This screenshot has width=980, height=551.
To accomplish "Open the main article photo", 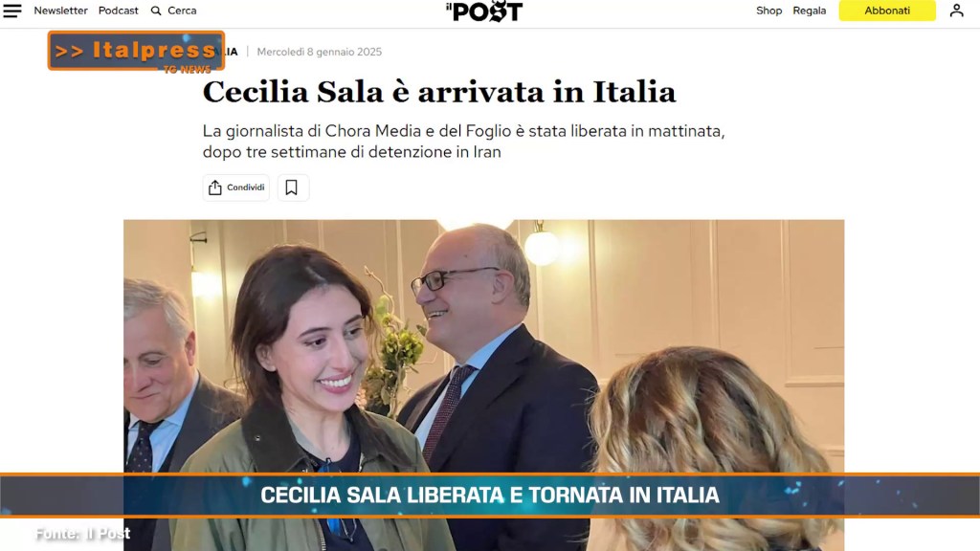I will pos(483,345).
